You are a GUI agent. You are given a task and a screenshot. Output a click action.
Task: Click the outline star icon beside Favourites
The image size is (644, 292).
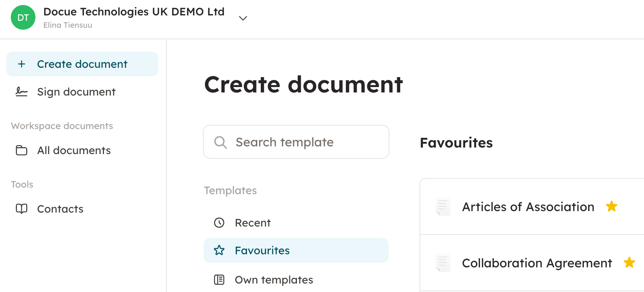[219, 250]
